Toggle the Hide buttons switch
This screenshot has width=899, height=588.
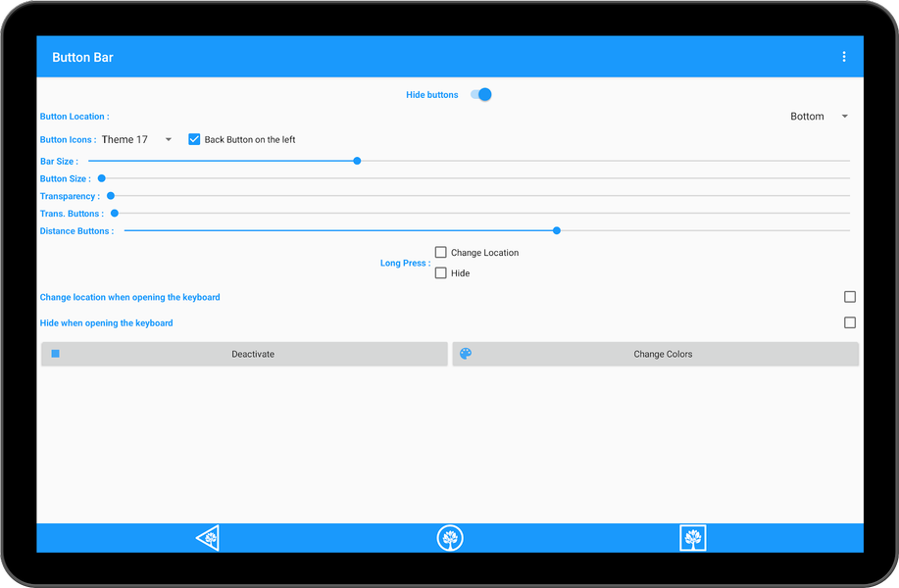point(481,94)
